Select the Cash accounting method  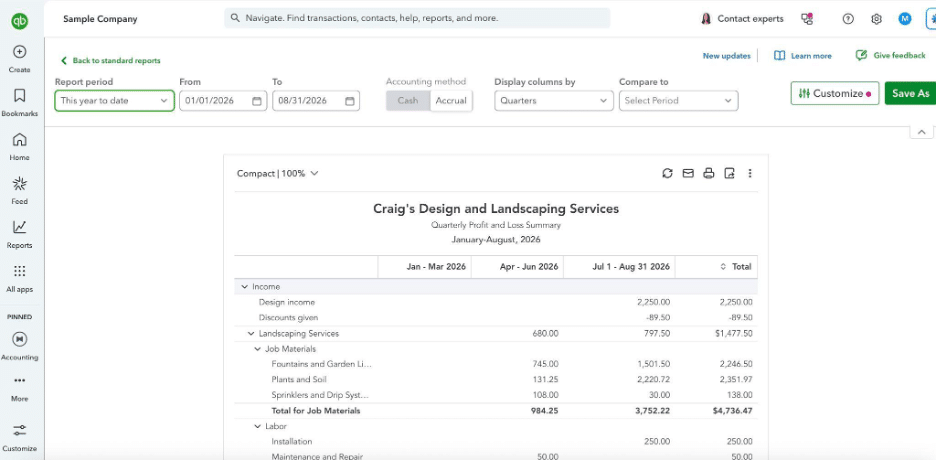pyautogui.click(x=408, y=101)
